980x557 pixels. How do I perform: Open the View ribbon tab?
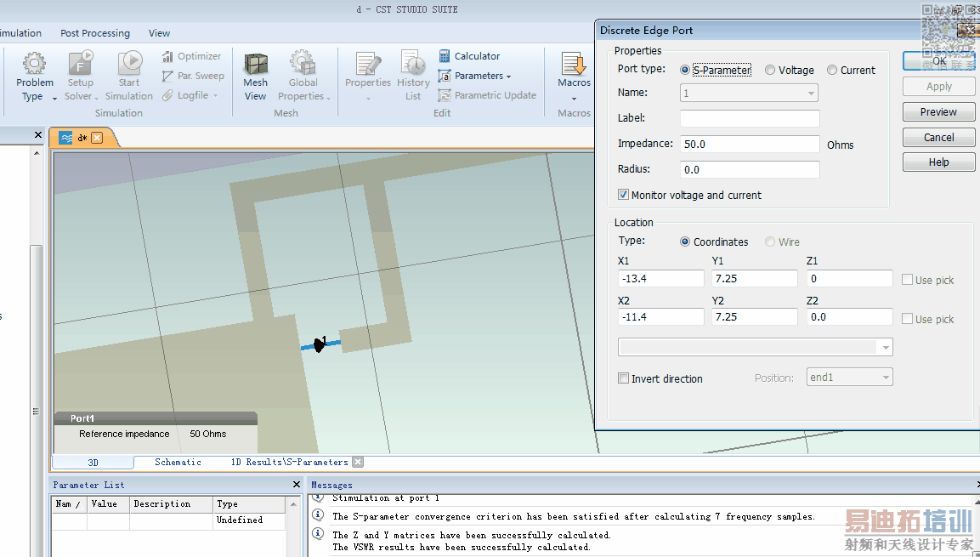pos(160,33)
